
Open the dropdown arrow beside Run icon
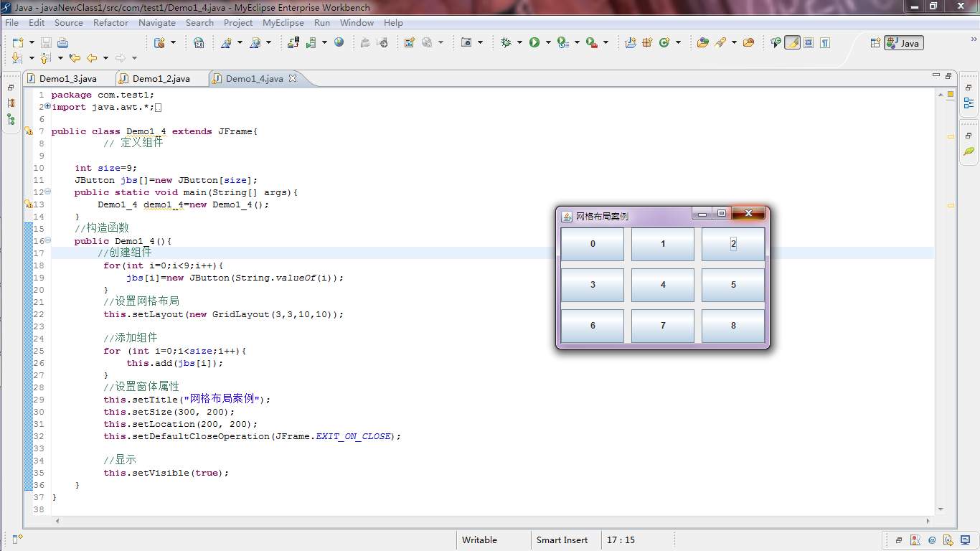point(548,42)
